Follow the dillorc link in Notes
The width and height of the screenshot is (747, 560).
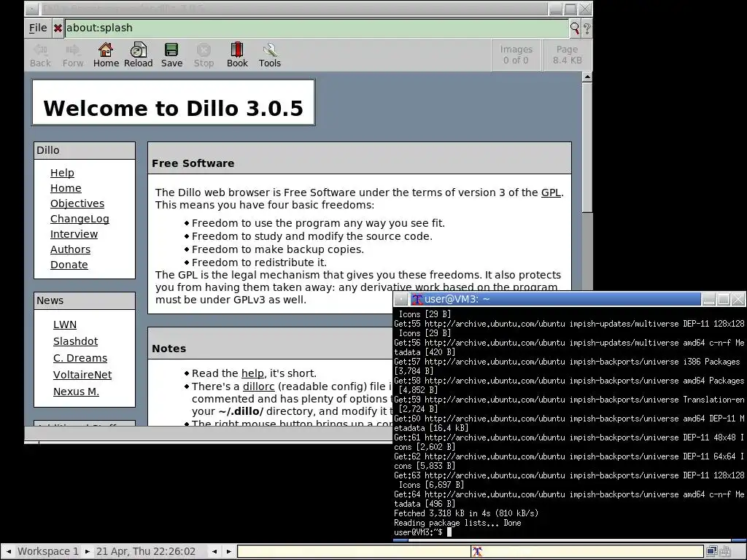click(259, 386)
